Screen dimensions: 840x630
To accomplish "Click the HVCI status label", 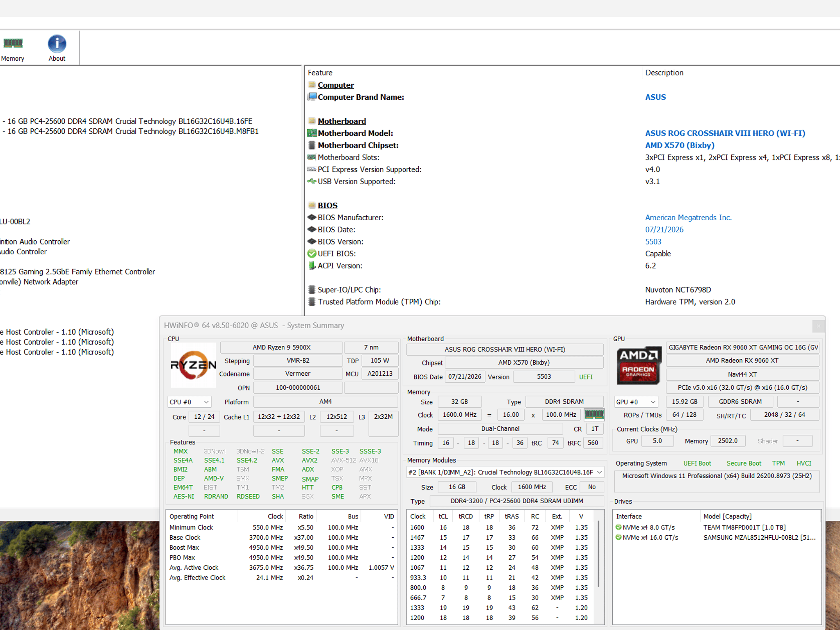I will (804, 463).
